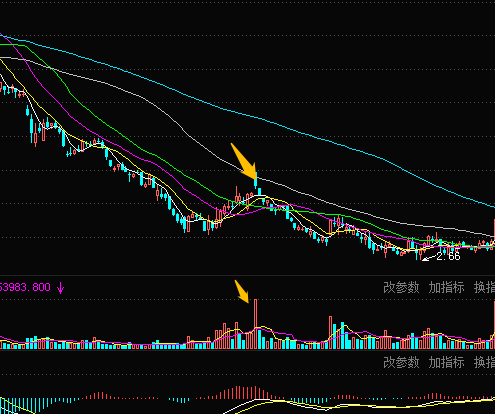Click the small white arrow pointing to 2.66
The height and width of the screenshot is (414, 495).
pyautogui.click(x=429, y=258)
